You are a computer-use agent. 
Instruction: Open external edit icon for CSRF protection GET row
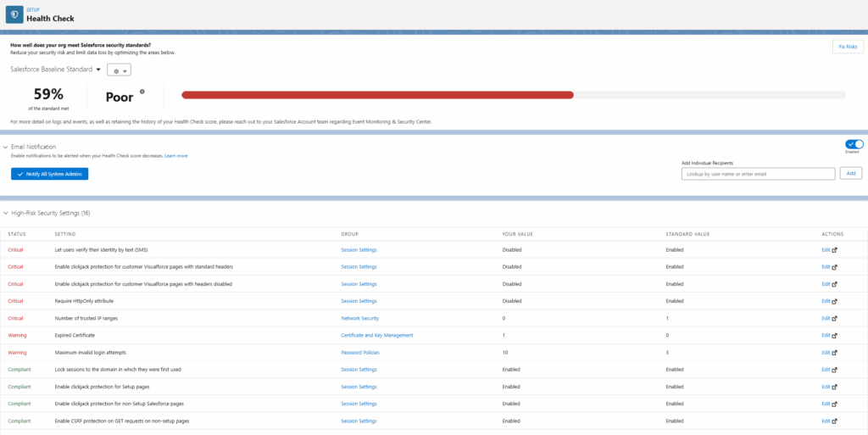pyautogui.click(x=834, y=421)
